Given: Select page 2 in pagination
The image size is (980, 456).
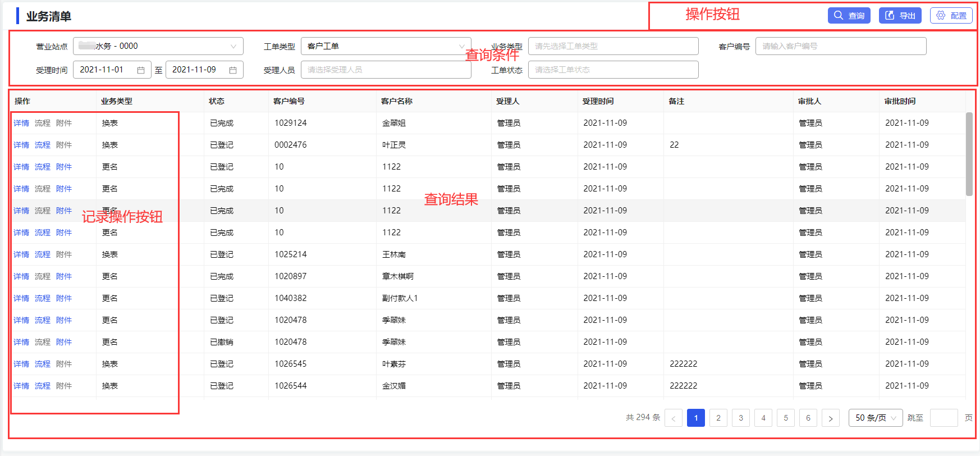Looking at the screenshot, I should 718,418.
